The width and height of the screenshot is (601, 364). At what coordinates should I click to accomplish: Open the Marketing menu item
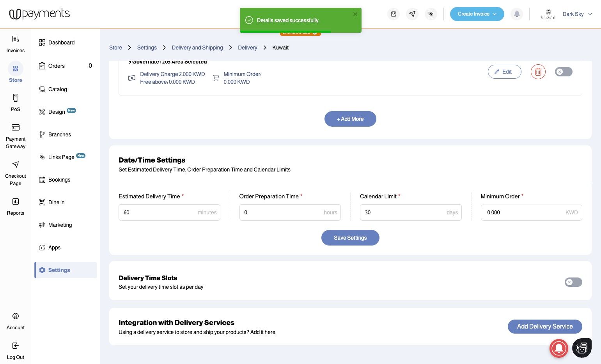pyautogui.click(x=55, y=225)
